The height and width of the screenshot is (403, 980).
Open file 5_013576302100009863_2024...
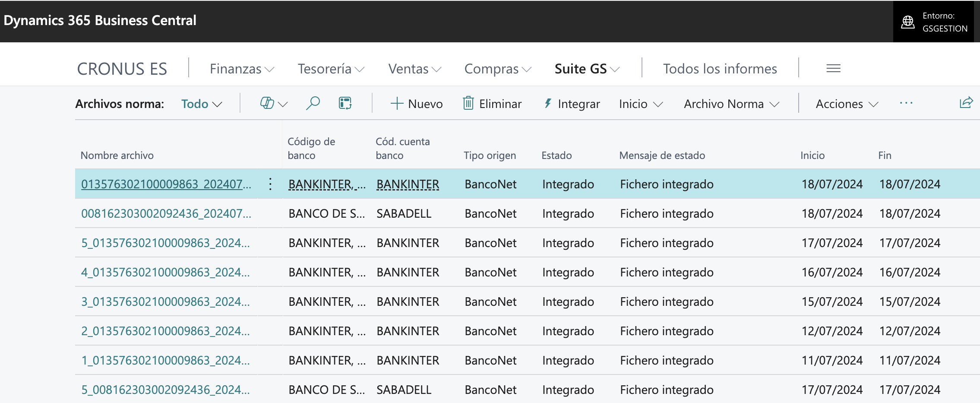click(166, 243)
